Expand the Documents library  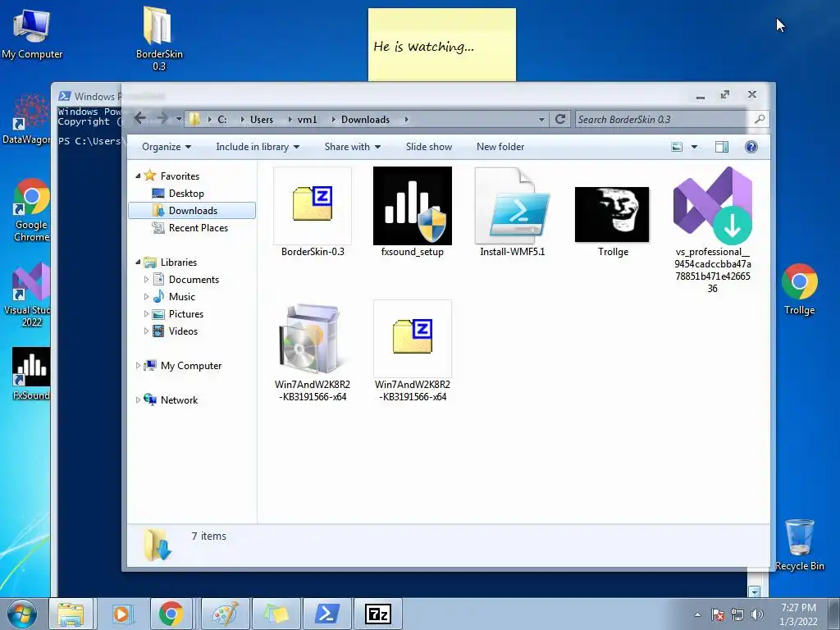tap(146, 279)
